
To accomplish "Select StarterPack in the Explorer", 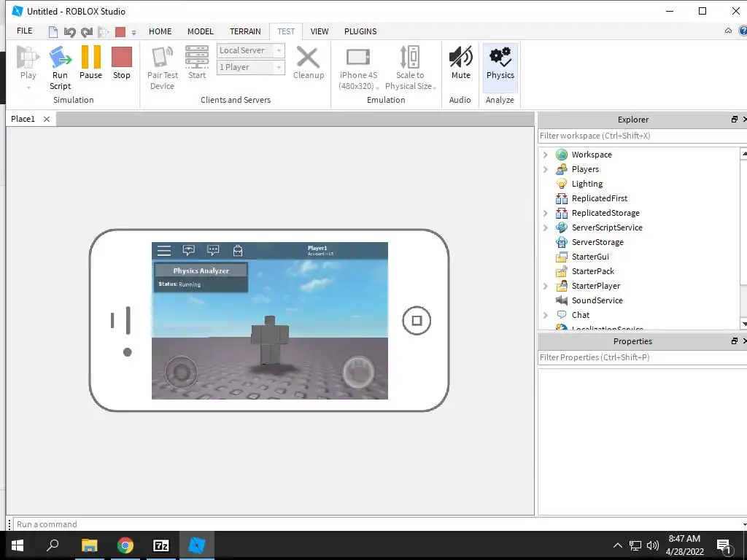I will (592, 271).
